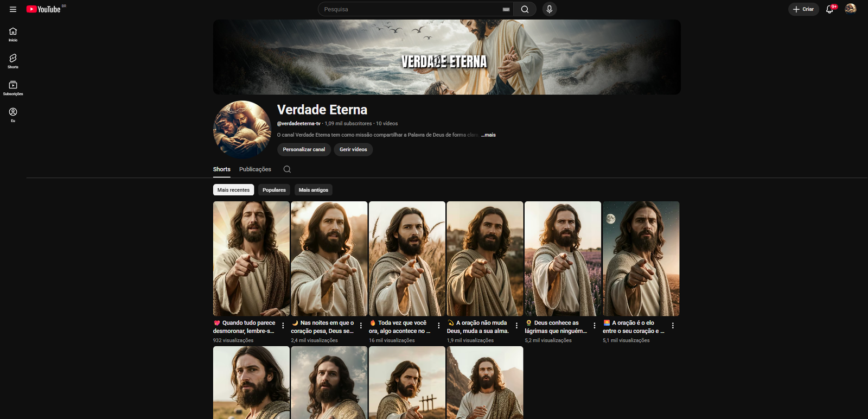Open the hamburger guide menu
The image size is (868, 419).
click(13, 9)
